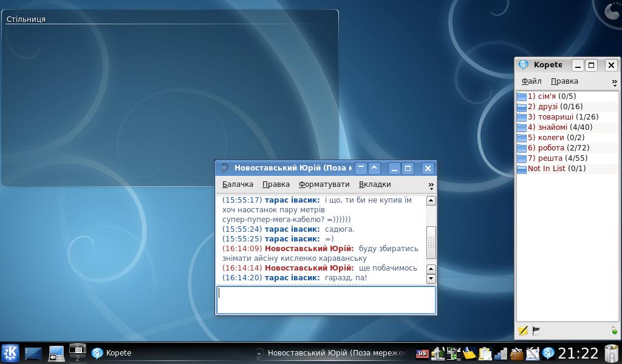Click the chat message input field
This screenshot has height=364, width=622.
click(x=326, y=300)
